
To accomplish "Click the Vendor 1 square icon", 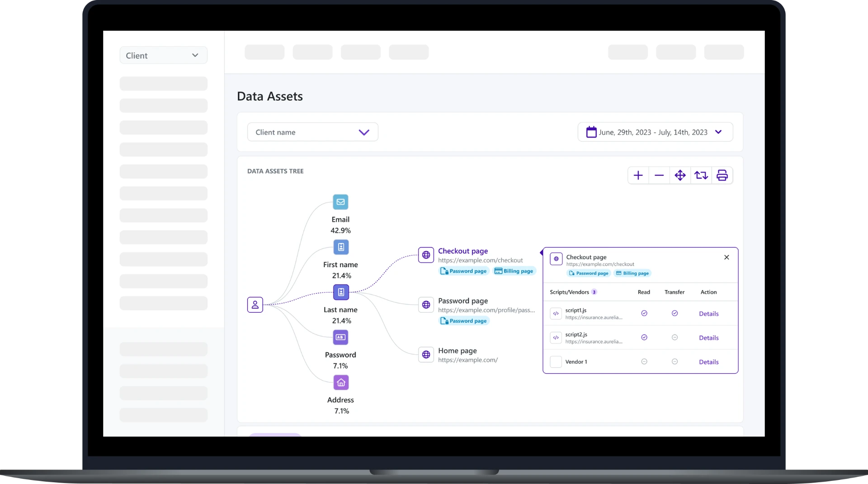I will tap(556, 362).
